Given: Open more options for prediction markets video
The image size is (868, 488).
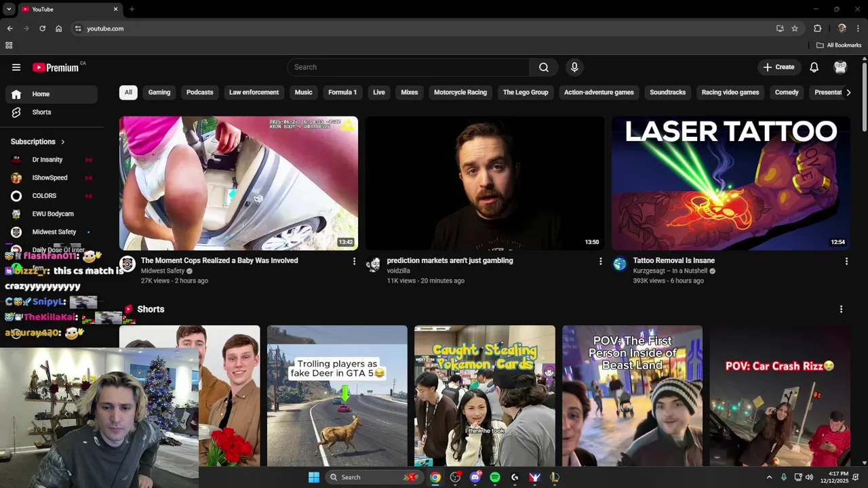Looking at the screenshot, I should (x=600, y=261).
